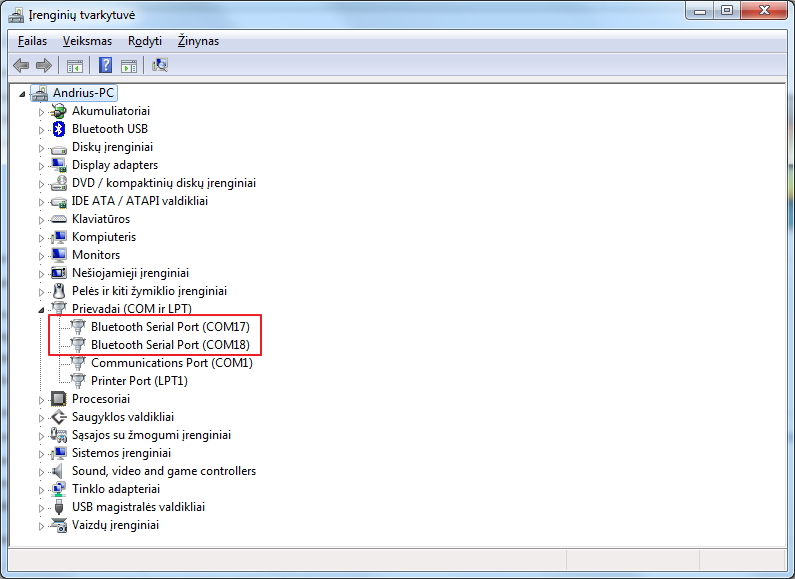Click the mouse icon for Pelės ir kiti žymiklio įrenginiai

tap(59, 291)
